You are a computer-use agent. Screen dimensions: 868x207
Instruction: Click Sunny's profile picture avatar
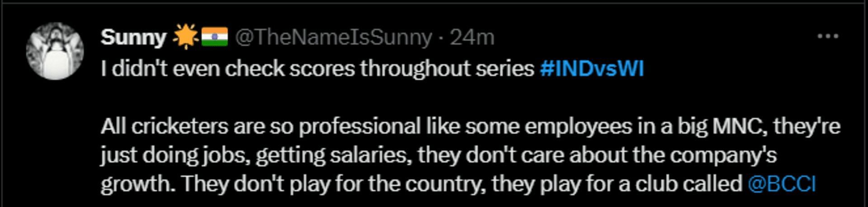pos(55,51)
